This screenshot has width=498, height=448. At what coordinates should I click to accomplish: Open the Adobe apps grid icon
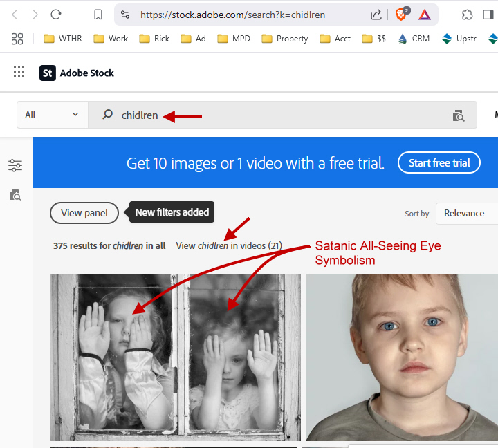coord(19,72)
